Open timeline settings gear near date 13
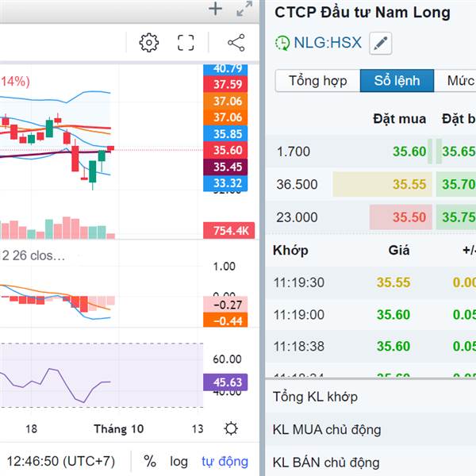Viewport: 476px width, 476px height. [x=231, y=428]
